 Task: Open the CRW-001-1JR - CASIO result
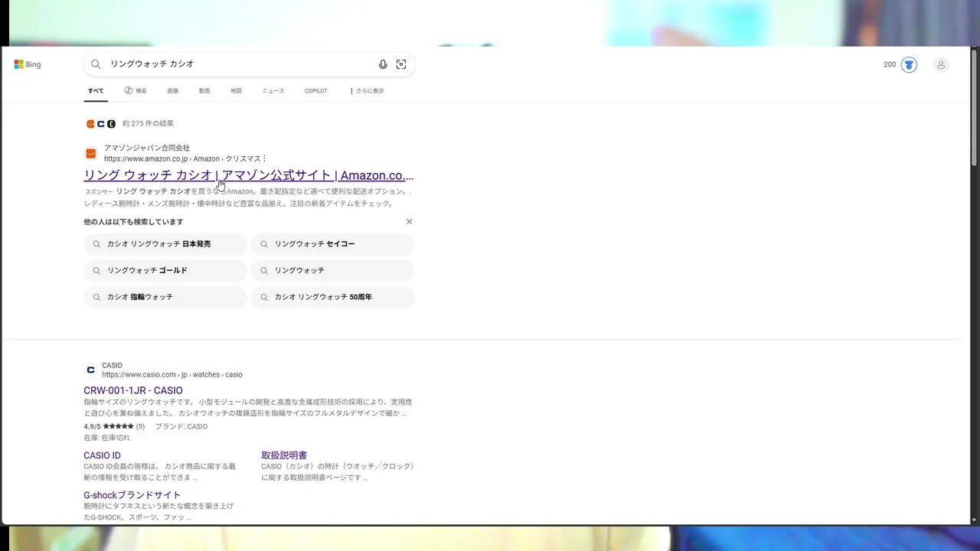coord(133,390)
